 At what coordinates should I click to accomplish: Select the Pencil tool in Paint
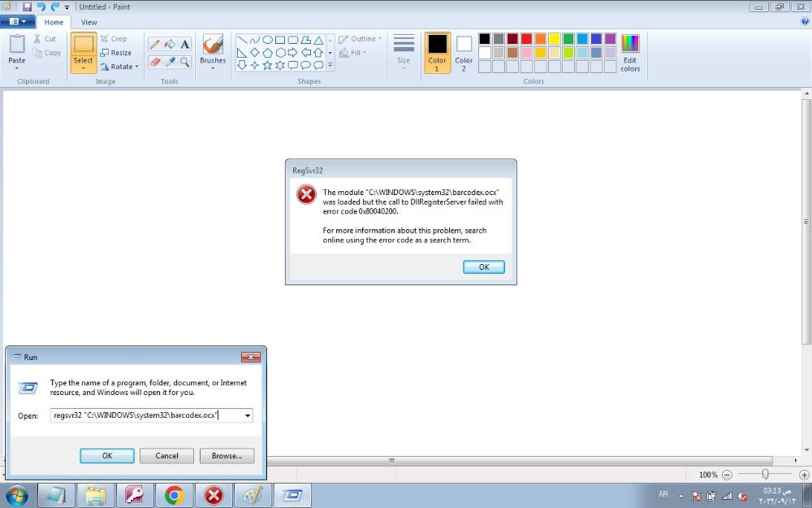click(x=154, y=44)
